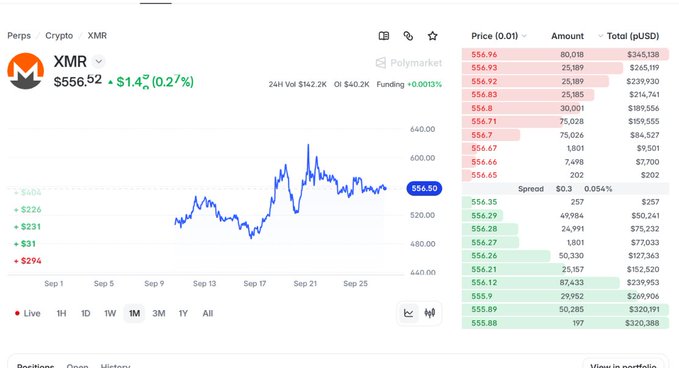
Task: Click the ask price 556.92
Action: coord(484,81)
